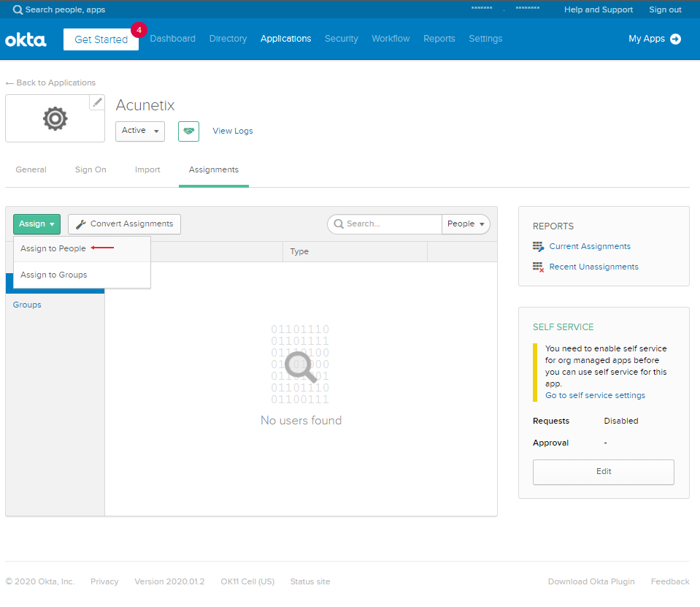Screen dimensions: 700x607
Task: Click the Acunetix gear app logo
Action: coord(55,118)
